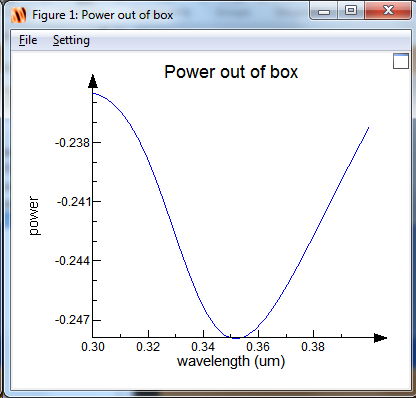Screen dimensions: 416x398
Task: Select the wavelength (um) axis label
Action: 231,361
